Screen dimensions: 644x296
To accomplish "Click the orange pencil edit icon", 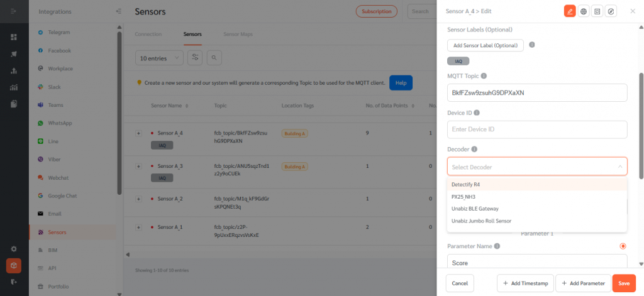I will point(570,11).
